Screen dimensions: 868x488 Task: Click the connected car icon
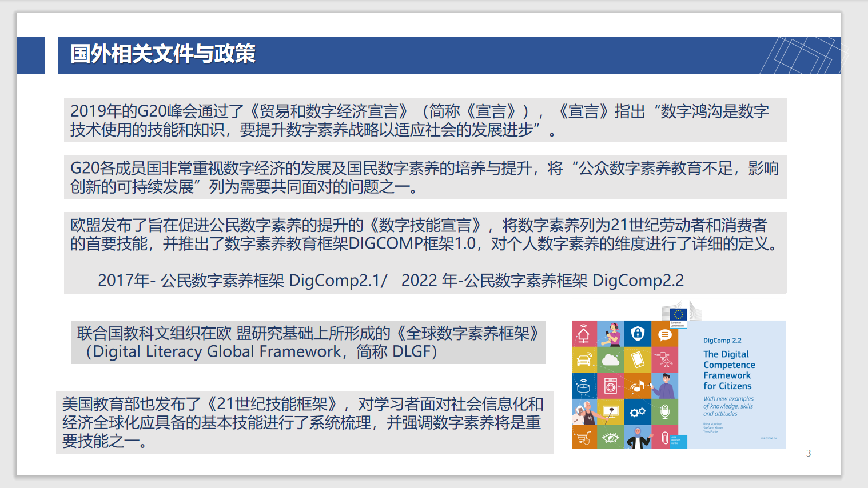pyautogui.click(x=584, y=360)
